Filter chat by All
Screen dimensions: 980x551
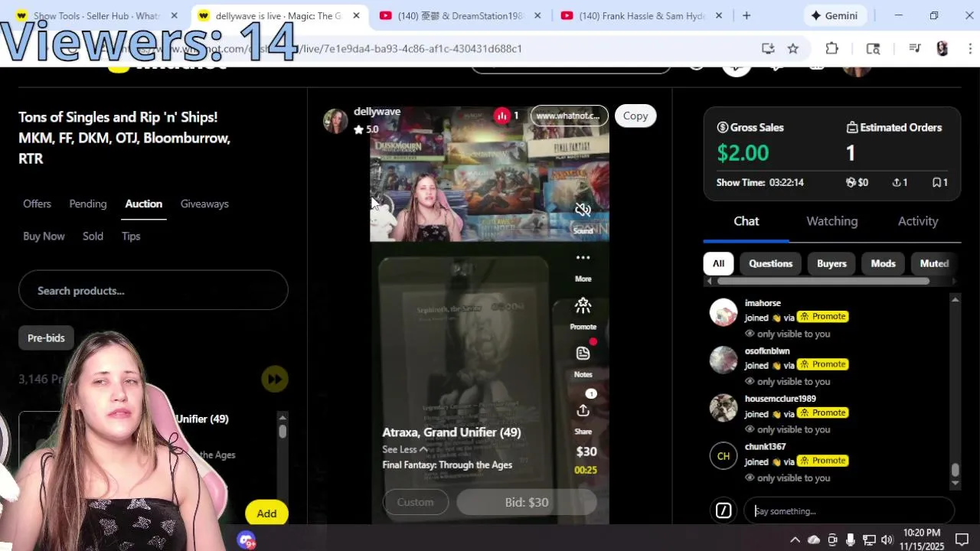coord(718,263)
